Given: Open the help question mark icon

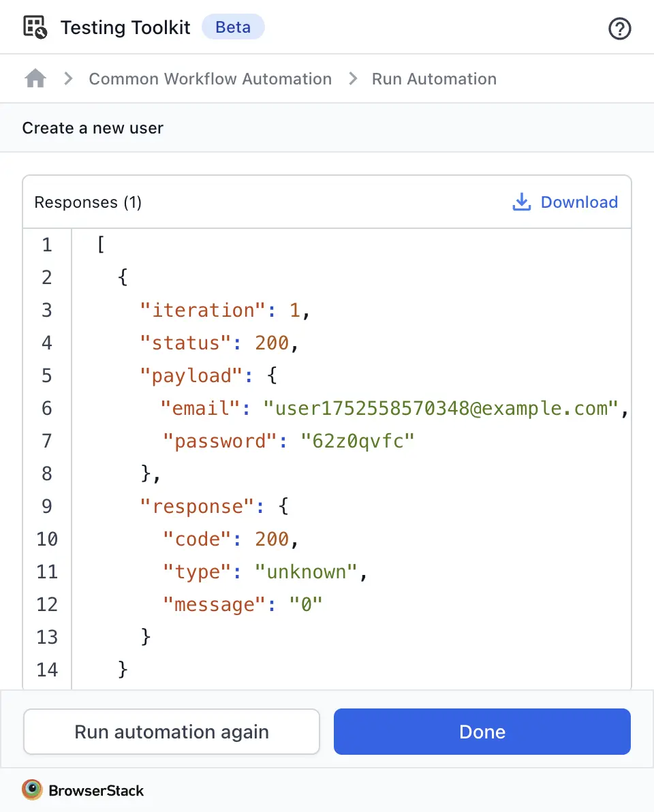Looking at the screenshot, I should pyautogui.click(x=619, y=29).
